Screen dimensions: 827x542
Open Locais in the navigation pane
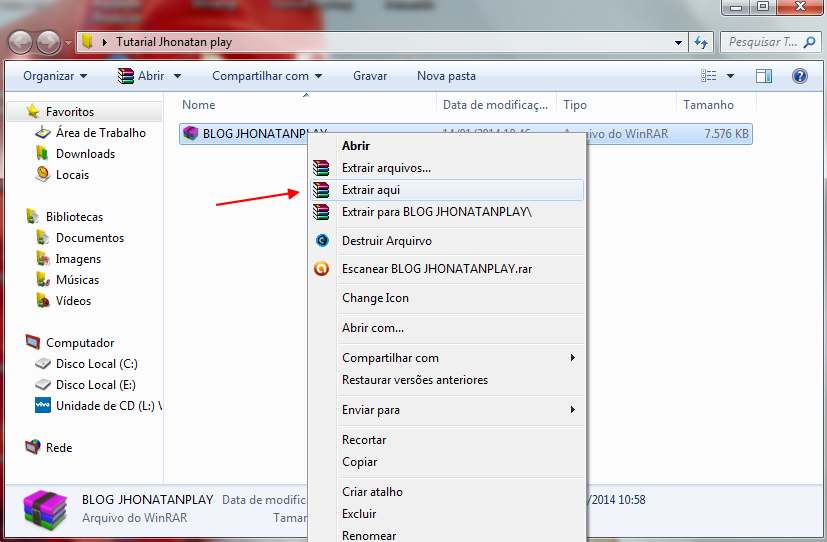(x=72, y=175)
